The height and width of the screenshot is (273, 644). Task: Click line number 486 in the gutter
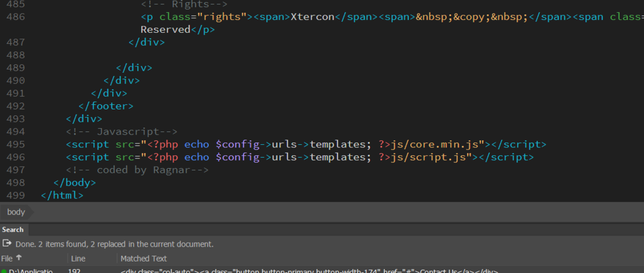[15, 17]
